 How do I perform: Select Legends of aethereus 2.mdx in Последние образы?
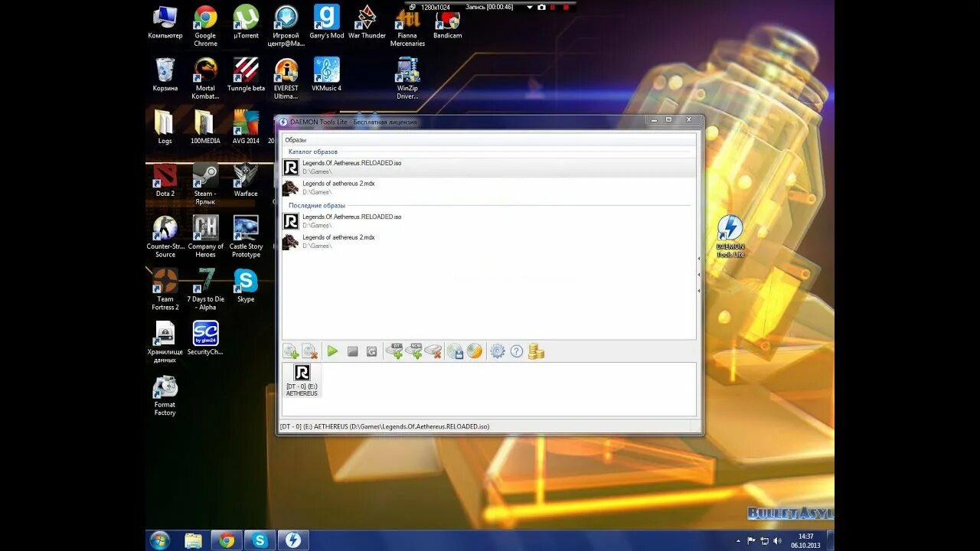[489, 241]
